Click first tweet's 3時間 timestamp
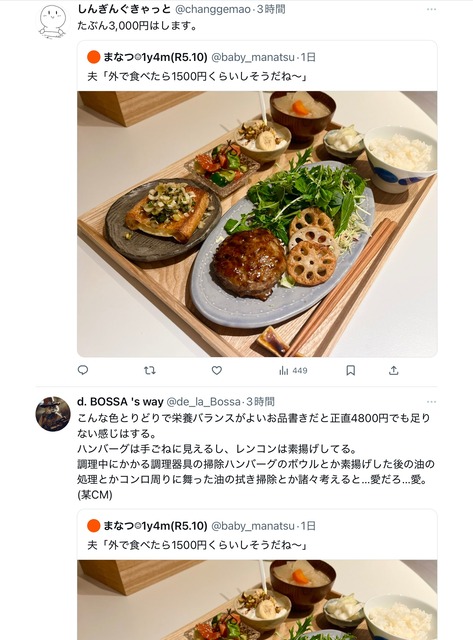Viewport: 473px width, 640px height. tap(271, 9)
